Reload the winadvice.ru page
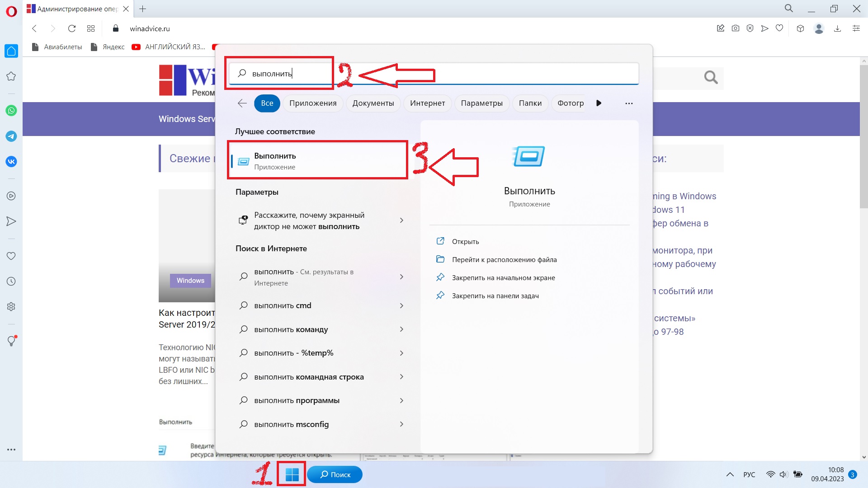The height and width of the screenshot is (488, 868). click(x=71, y=28)
